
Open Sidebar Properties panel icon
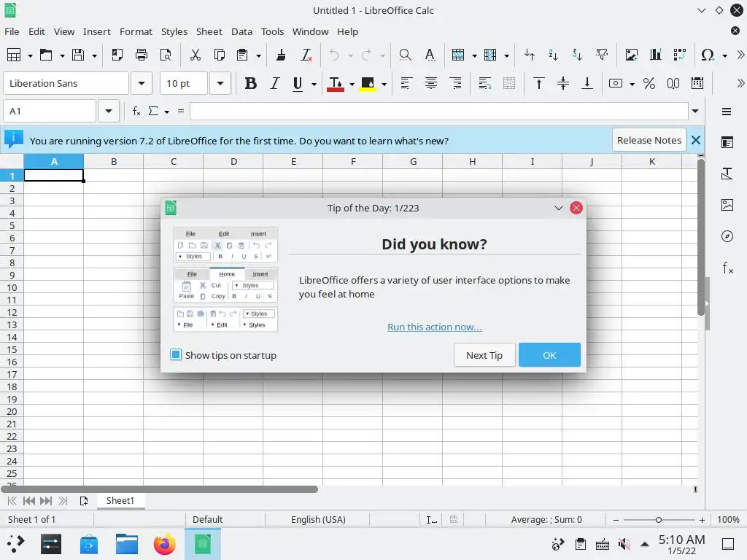[727, 142]
